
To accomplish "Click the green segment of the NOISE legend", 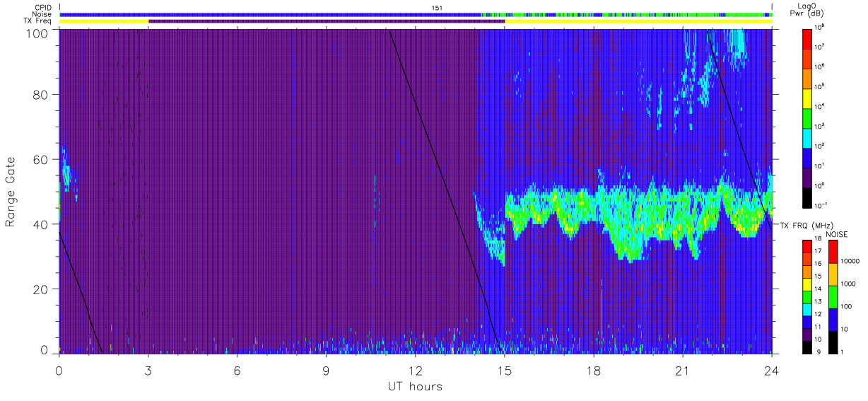I will pyautogui.click(x=833, y=296).
